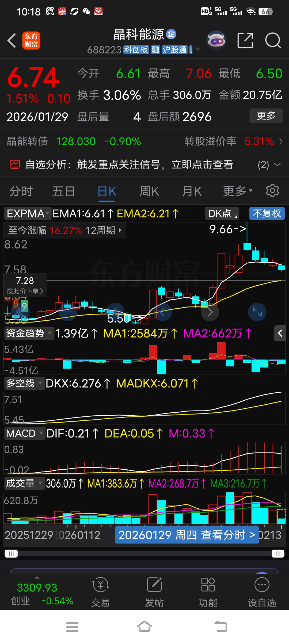Tap 创业 index ticker 3309.93
Viewport: 289px width, 644px height.
click(x=42, y=594)
